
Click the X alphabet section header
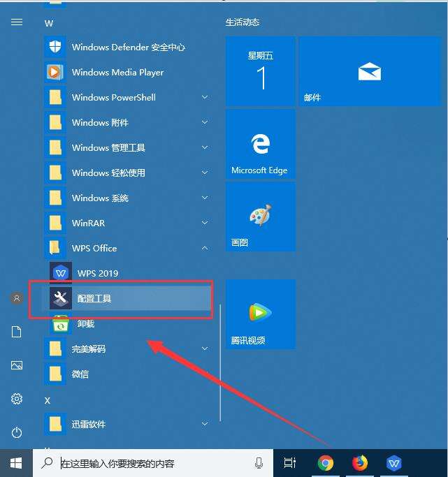47,401
